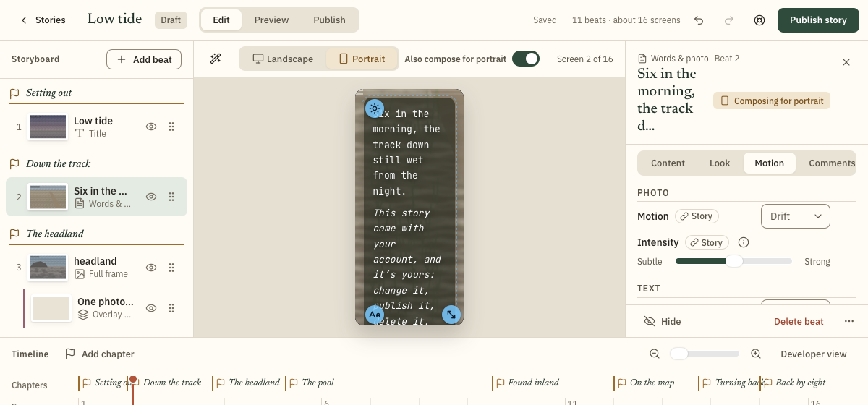Grab the drag handle of One photo overlay
Image resolution: width=868 pixels, height=405 pixels.
click(x=171, y=308)
